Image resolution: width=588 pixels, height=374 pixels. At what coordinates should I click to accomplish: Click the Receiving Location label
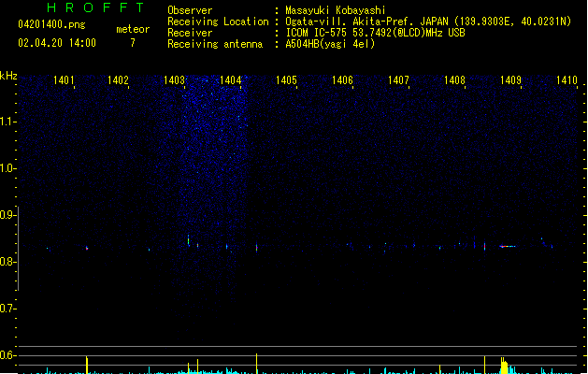pyautogui.click(x=218, y=22)
